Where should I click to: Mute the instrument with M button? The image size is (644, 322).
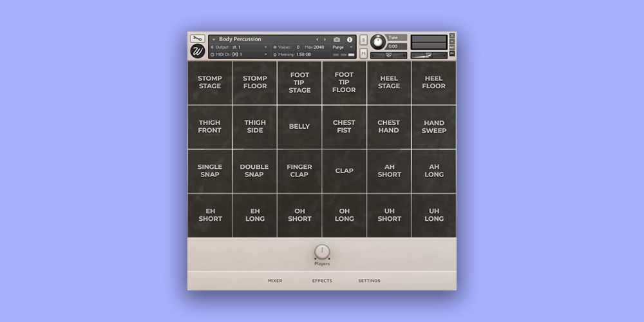coord(364,53)
